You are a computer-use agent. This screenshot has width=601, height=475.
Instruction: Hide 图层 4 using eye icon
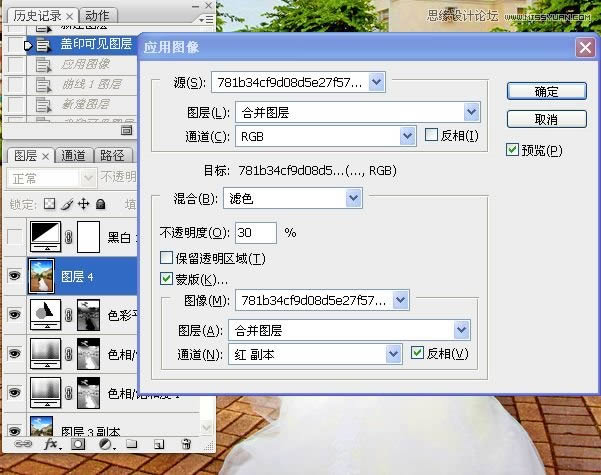(x=14, y=276)
